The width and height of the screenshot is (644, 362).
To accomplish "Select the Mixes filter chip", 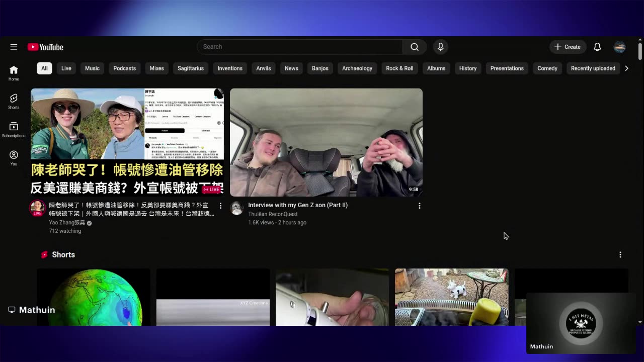I will tap(156, 68).
